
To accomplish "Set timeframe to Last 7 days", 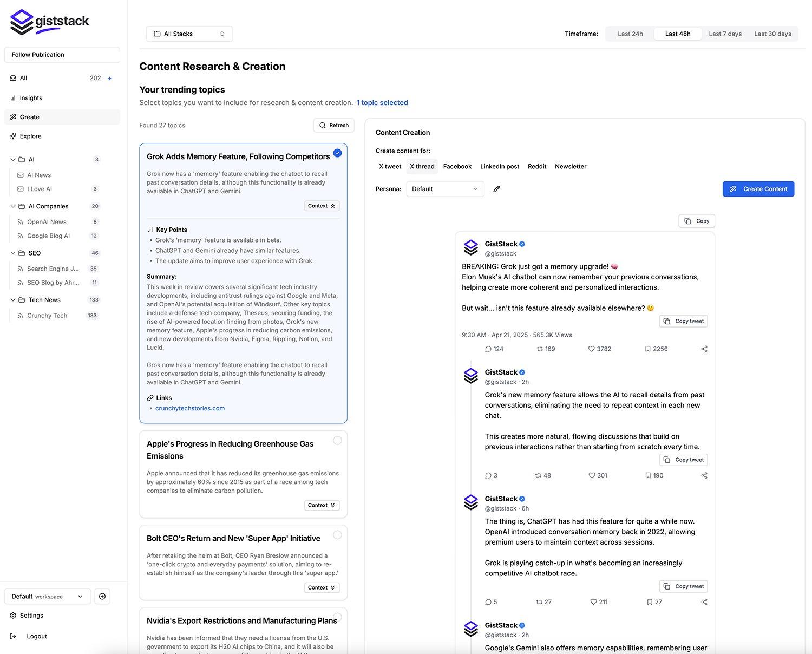I will [725, 34].
